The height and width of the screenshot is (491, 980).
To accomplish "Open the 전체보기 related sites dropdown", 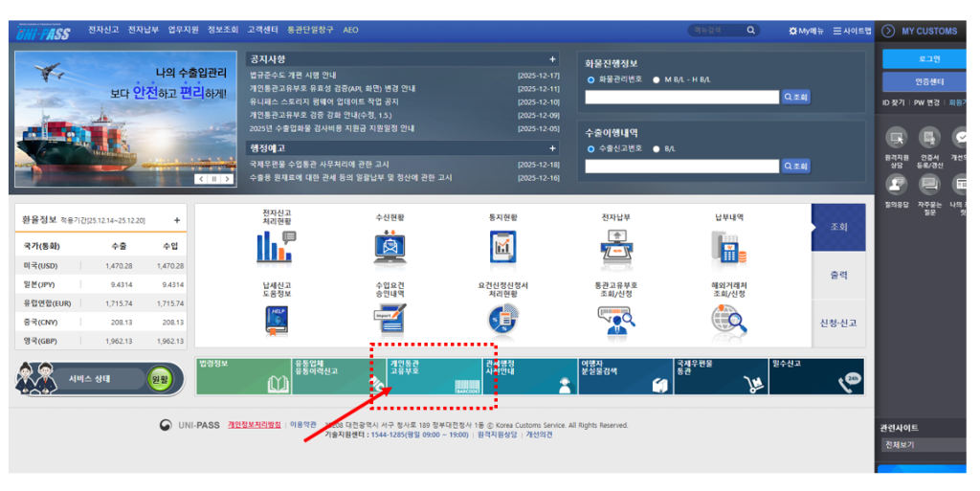I will [923, 445].
